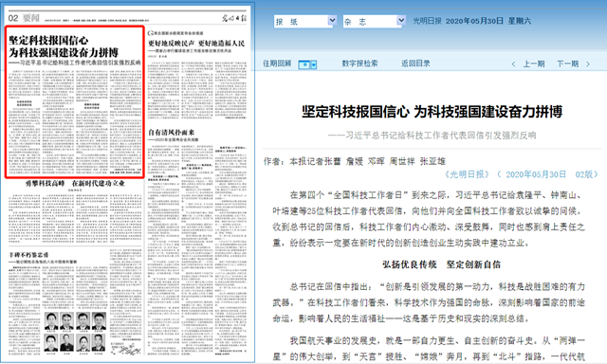Select 自有清风扑面来 article headline on page
The height and width of the screenshot is (364, 607).
(x=172, y=133)
